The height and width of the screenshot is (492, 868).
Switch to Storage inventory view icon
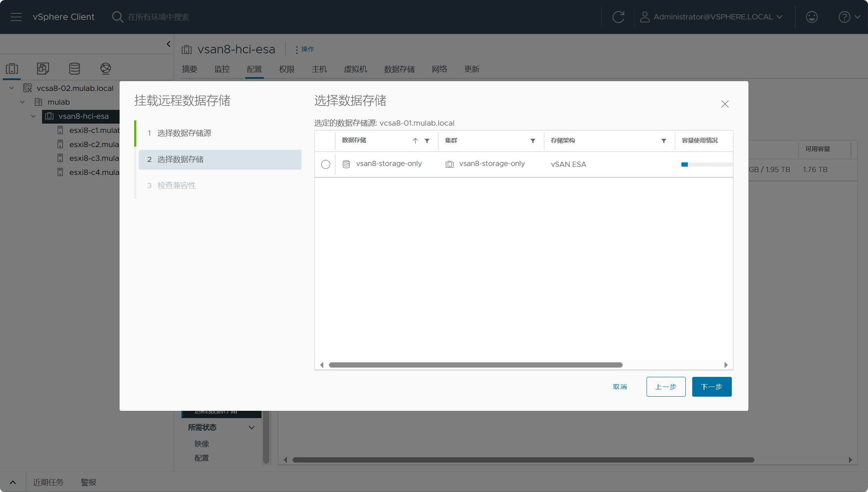coord(74,69)
